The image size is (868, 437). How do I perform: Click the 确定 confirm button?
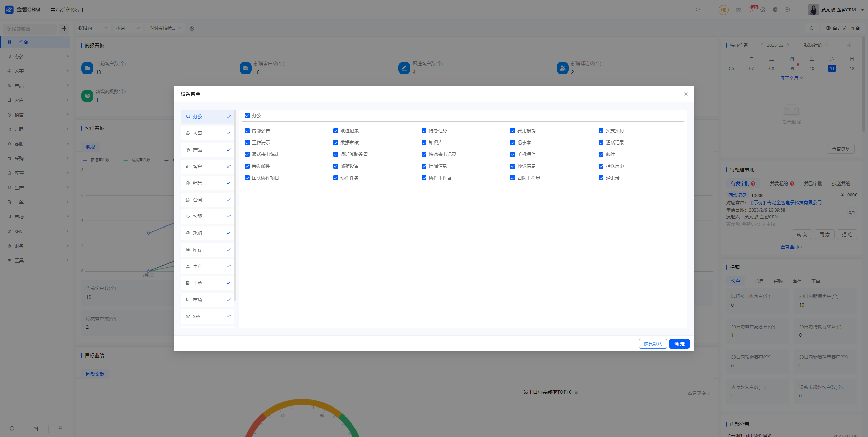679,344
